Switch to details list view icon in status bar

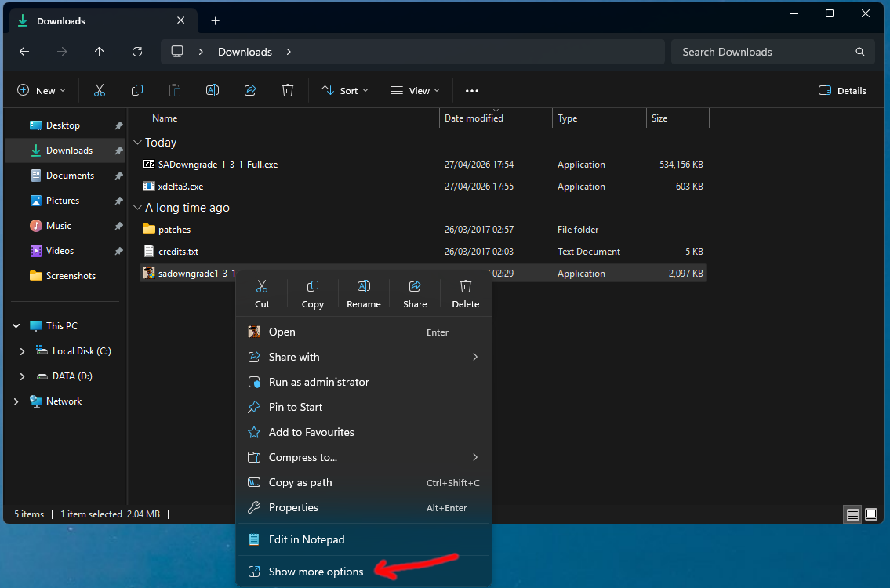(x=852, y=515)
